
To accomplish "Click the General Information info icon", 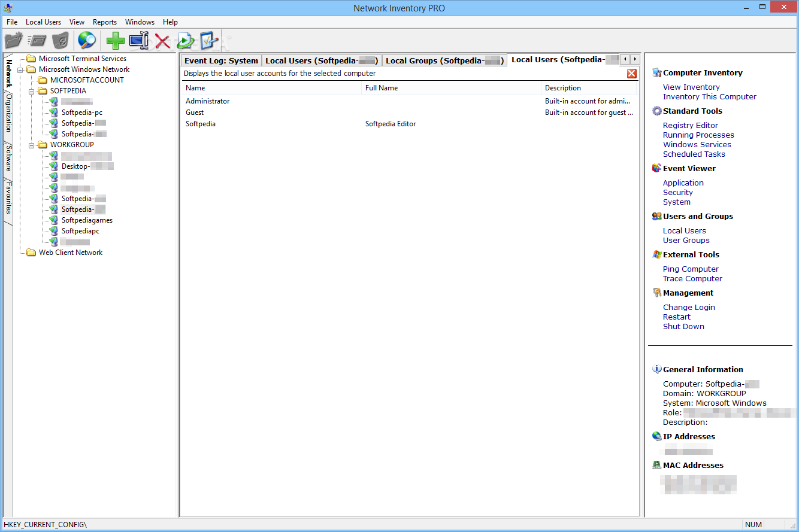I will [x=656, y=369].
